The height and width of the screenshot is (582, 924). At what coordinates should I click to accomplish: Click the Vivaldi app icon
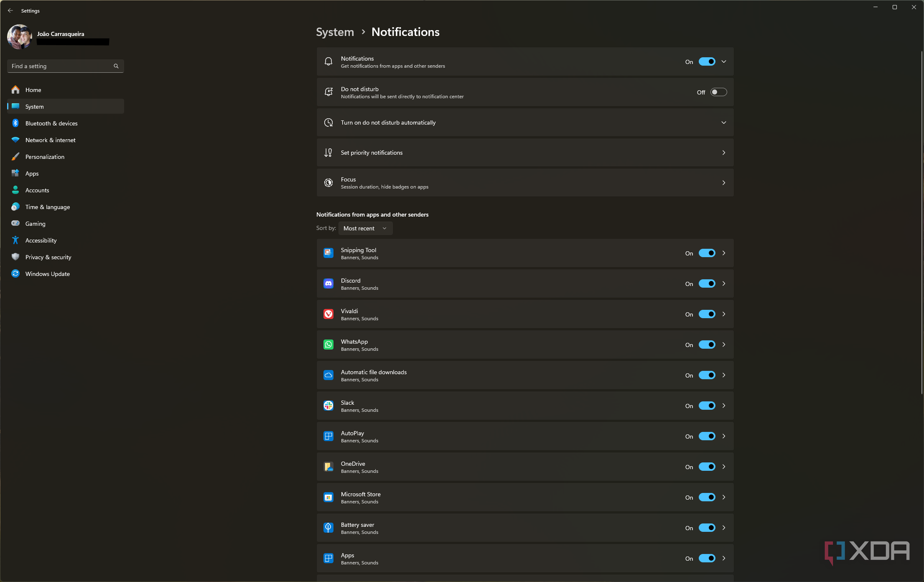(328, 314)
